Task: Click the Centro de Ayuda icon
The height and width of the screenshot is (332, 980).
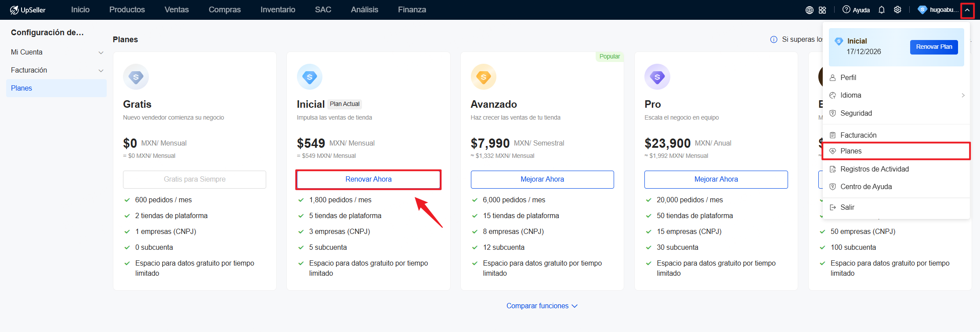Action: (x=832, y=187)
